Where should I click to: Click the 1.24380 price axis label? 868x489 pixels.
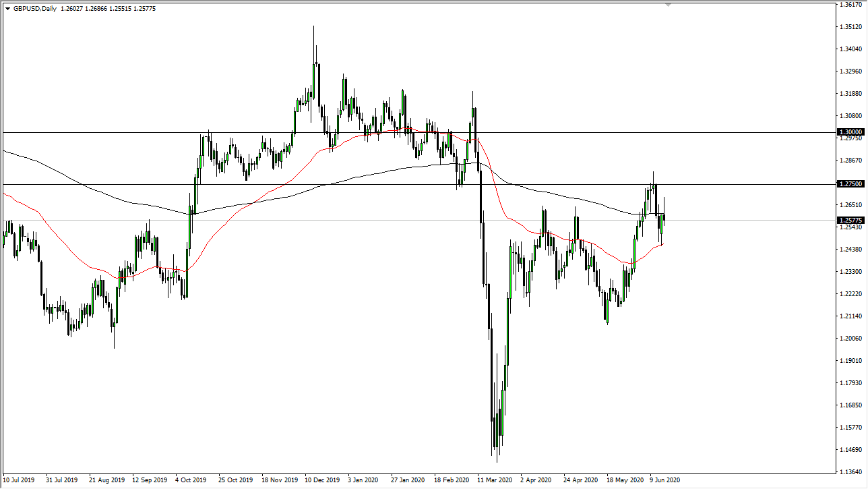point(850,250)
